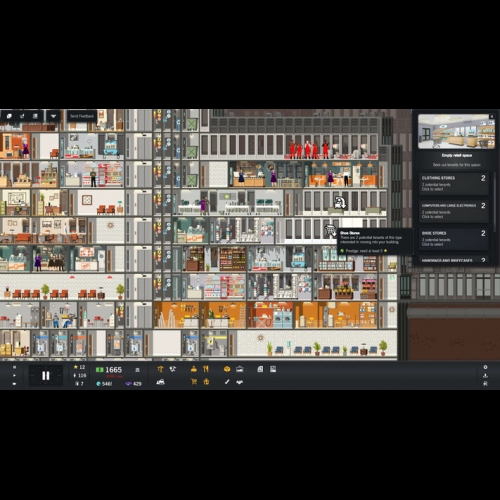Open the apartments house build category
Screen dimensions: 500x500
[206, 382]
